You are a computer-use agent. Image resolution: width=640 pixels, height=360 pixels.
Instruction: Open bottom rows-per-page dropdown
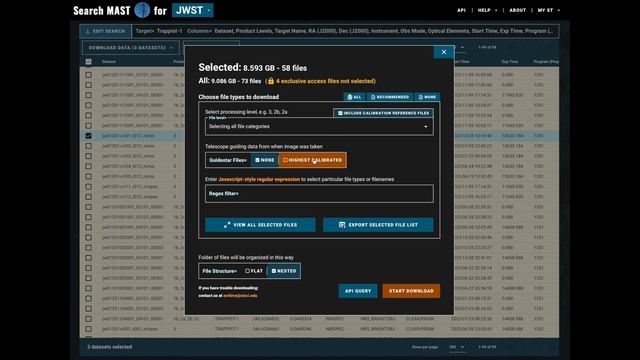pyautogui.click(x=457, y=347)
